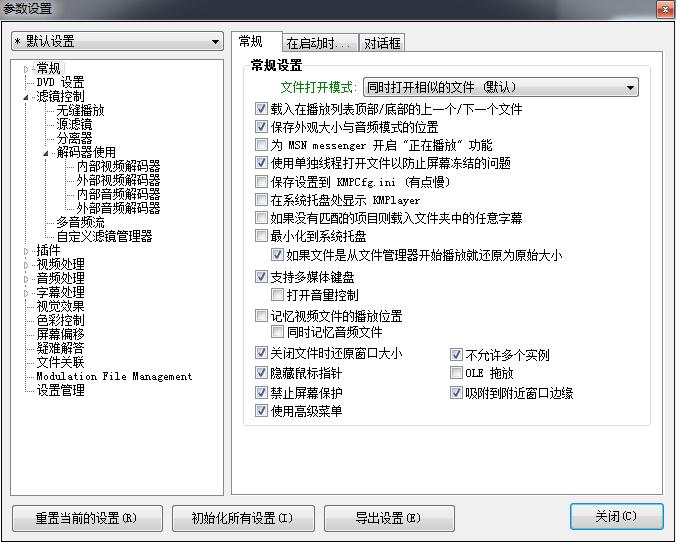Click the 重置当前的设置(R) button
The image size is (676, 543).
point(88,518)
